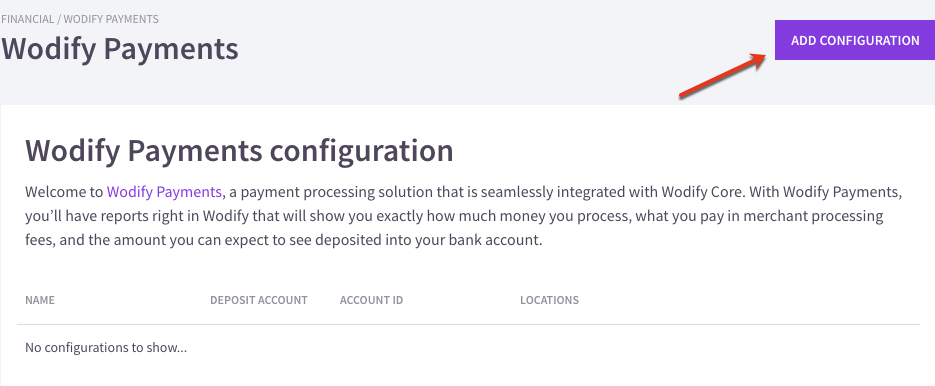The height and width of the screenshot is (386, 935).
Task: Click the slash separator in the breadcrumb
Action: click(59, 19)
